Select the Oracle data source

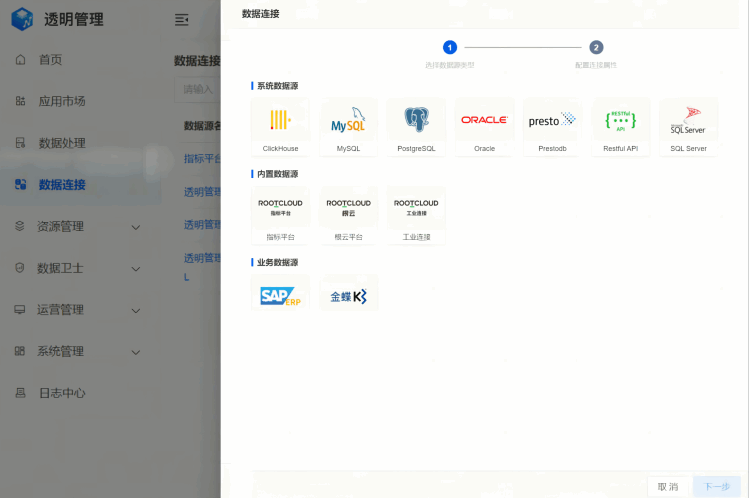click(x=484, y=121)
